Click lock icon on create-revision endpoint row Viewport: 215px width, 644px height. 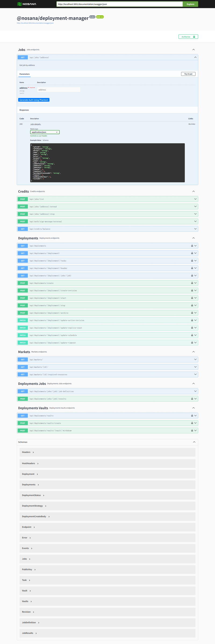(x=192, y=290)
